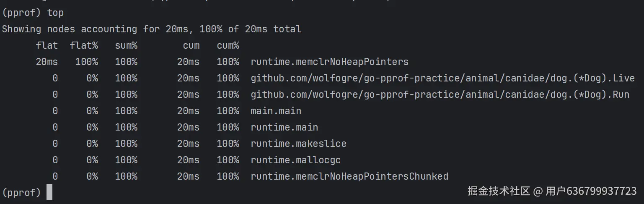Screen dimensions: 644x204
Task: Click the 'cum' column header
Action: click(191, 45)
